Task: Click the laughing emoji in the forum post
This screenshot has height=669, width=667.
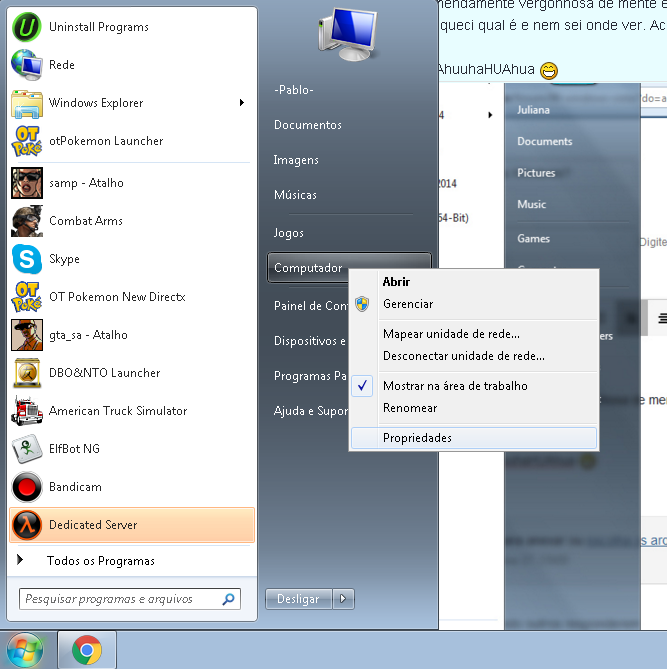Action: coord(549,70)
